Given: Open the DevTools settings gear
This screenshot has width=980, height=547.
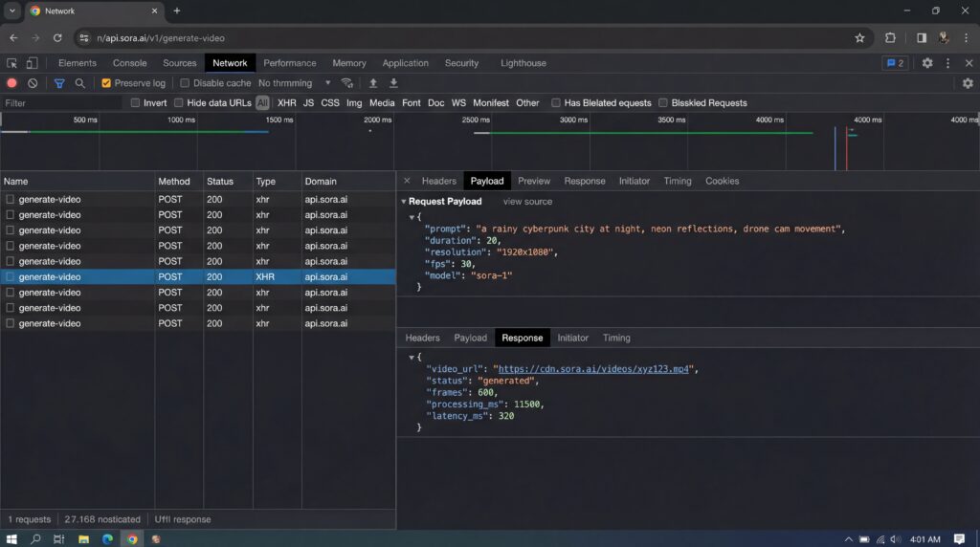Looking at the screenshot, I should click(926, 63).
